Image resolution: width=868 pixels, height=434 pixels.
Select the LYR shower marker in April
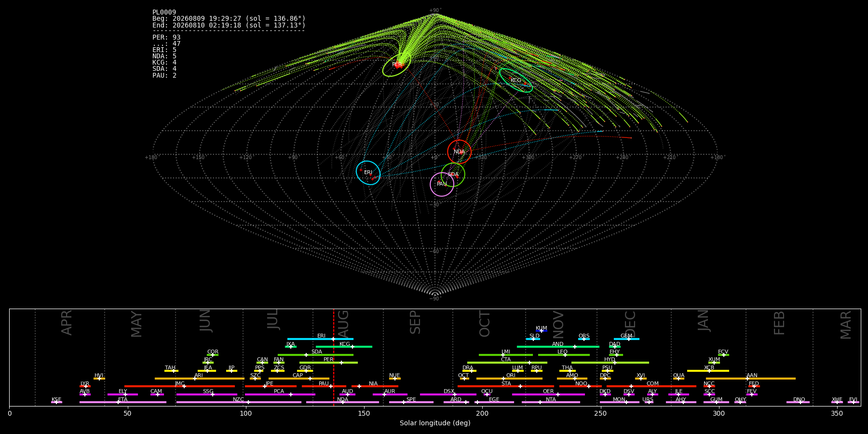pyautogui.click(x=85, y=386)
